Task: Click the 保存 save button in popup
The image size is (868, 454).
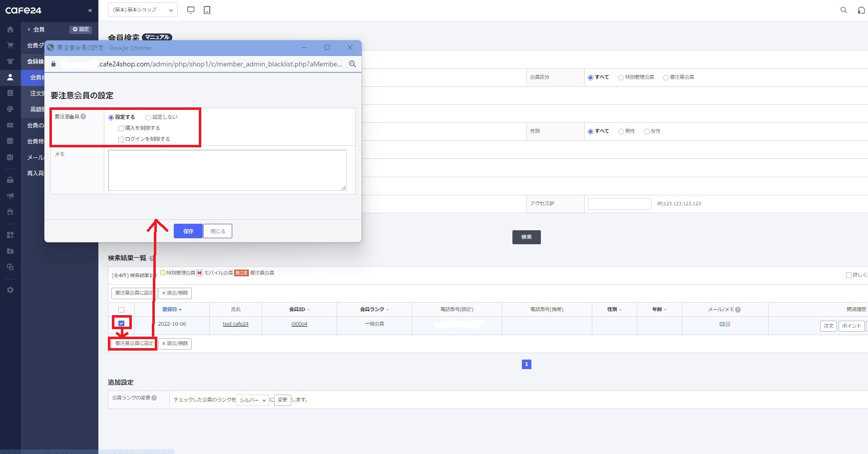Action: click(188, 231)
